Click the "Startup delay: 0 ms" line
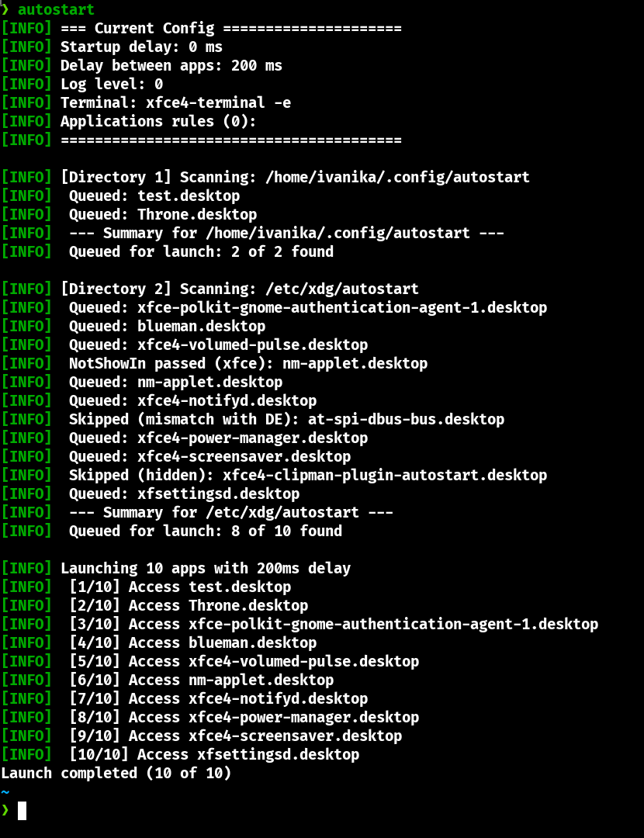The image size is (644, 838). coord(141,47)
